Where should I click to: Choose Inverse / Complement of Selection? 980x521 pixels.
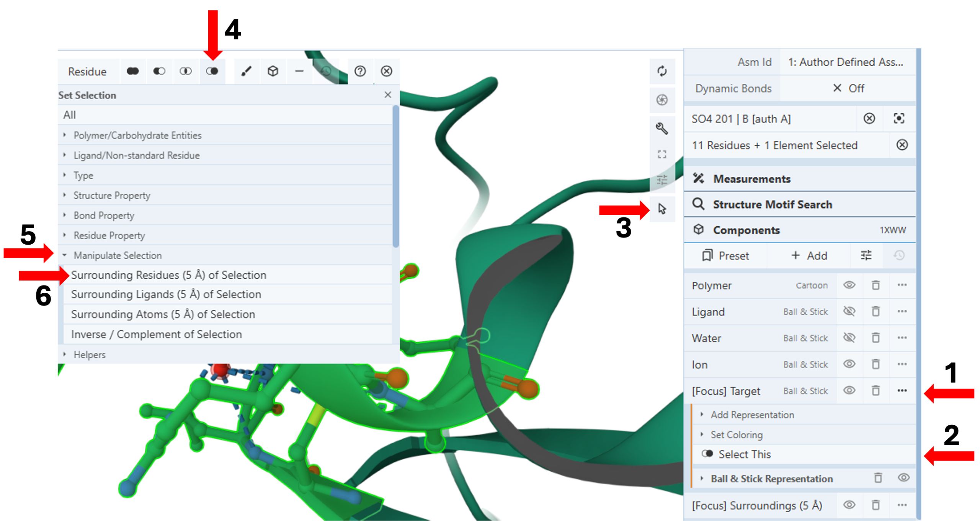(156, 334)
